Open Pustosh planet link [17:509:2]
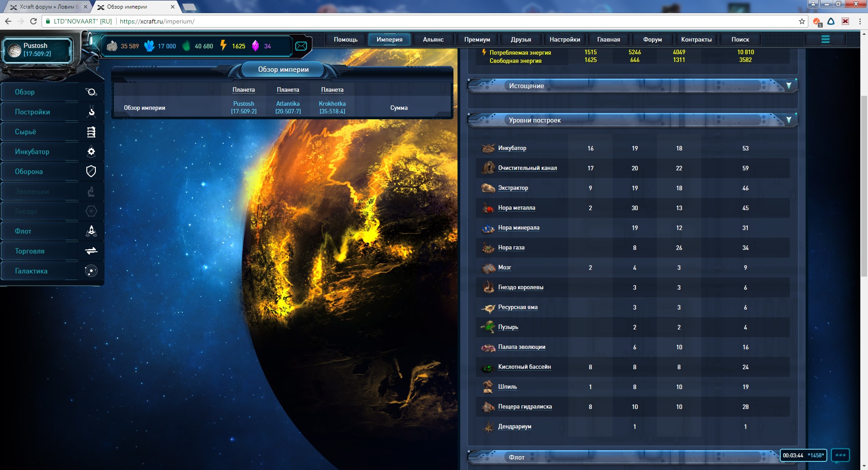 (x=244, y=108)
